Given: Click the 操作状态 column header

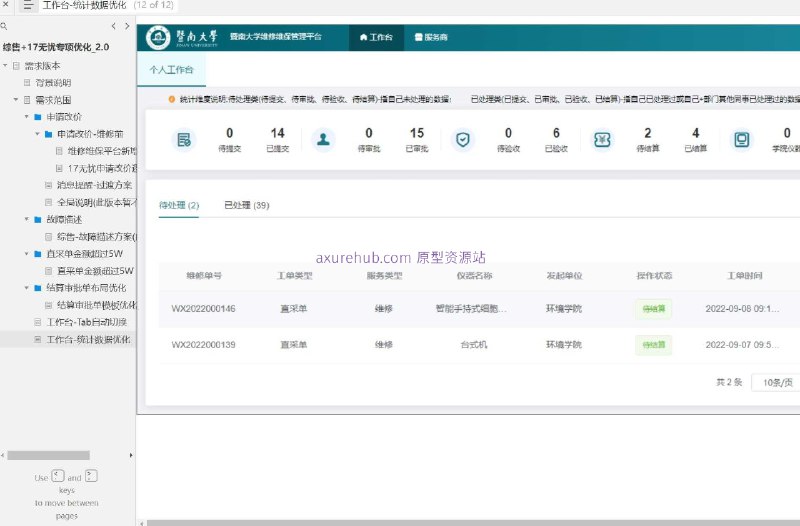Looking at the screenshot, I should (x=654, y=275).
